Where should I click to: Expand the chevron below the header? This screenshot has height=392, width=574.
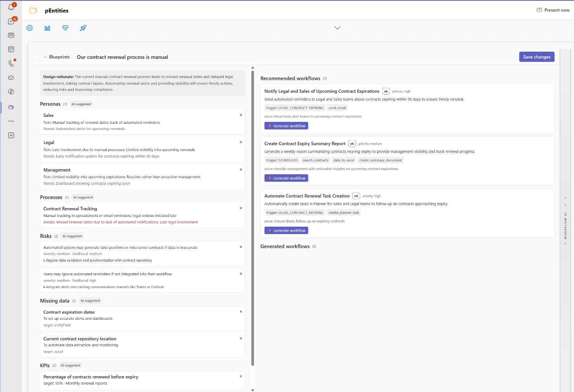[337, 28]
